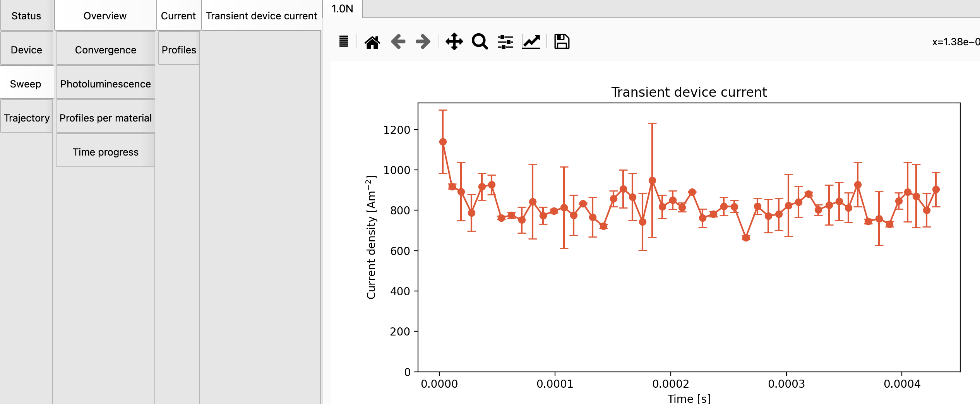Viewport: 980px width, 404px height.
Task: Click the stacked lines icon in toolbar
Action: 344,41
